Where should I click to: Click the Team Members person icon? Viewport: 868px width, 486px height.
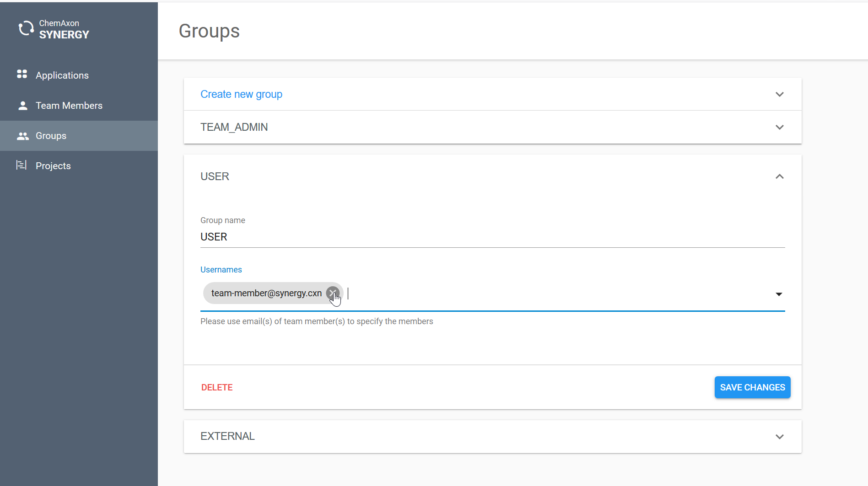(x=22, y=106)
